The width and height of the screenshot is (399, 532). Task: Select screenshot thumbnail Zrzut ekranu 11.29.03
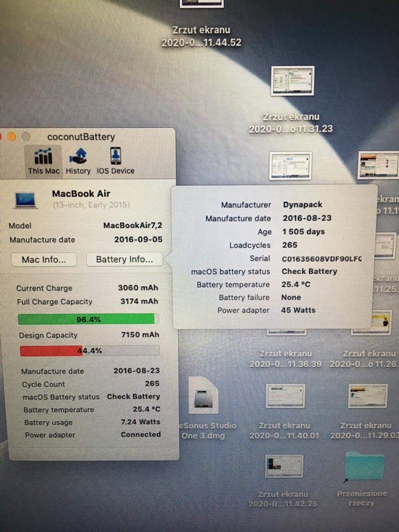368,396
